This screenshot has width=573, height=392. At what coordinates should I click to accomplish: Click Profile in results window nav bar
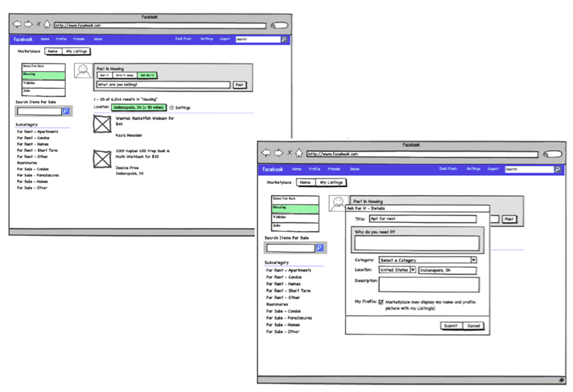[61, 39]
